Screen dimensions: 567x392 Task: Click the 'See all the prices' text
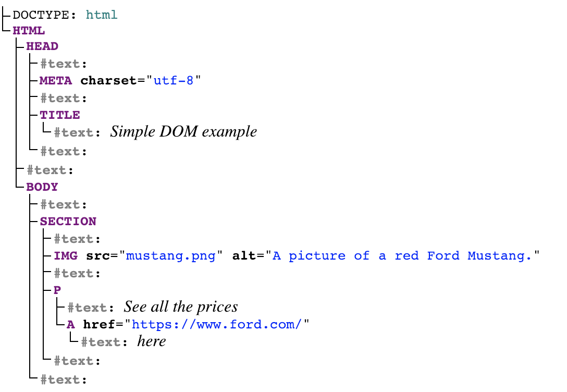point(181,307)
